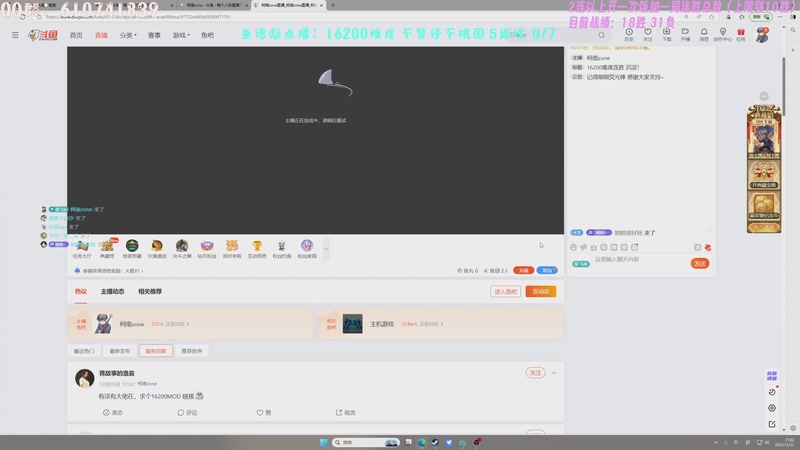Switch to 主播动态 tab
Screen dimensions: 800x450
[112, 291]
